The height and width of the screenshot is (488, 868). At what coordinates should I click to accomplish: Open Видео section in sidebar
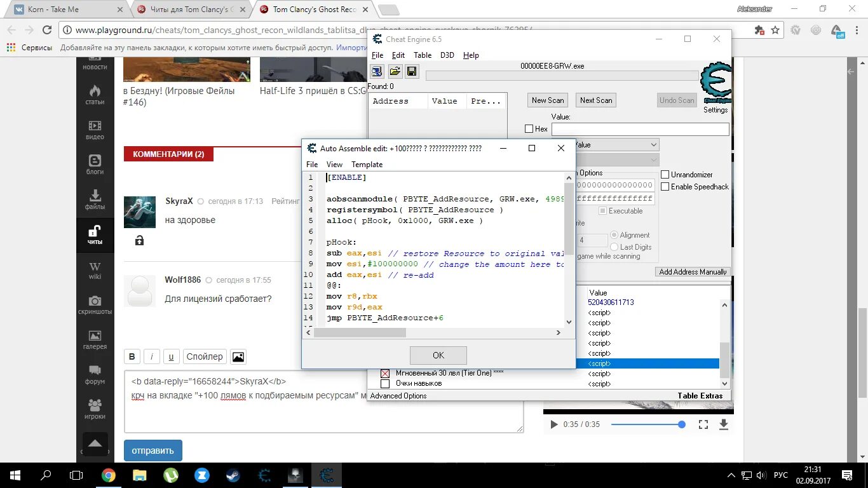click(95, 130)
